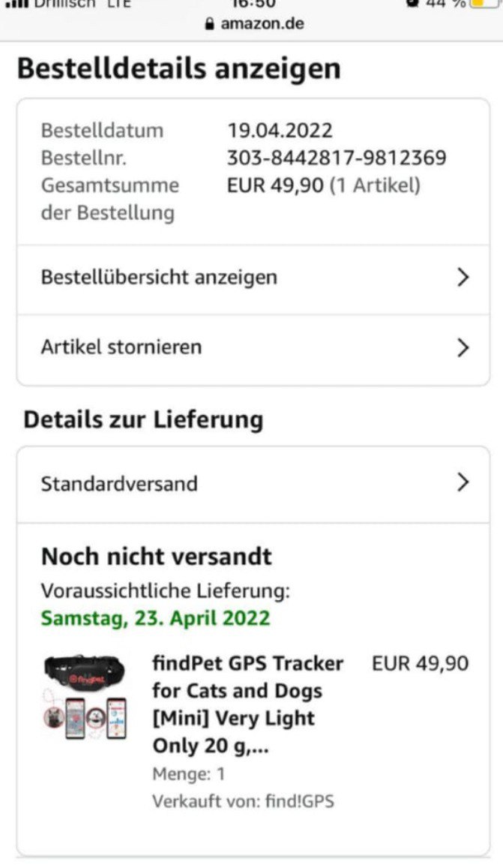Tap item price EUR 49,90 beside product
Screen dimensions: 503x868
(x=420, y=663)
